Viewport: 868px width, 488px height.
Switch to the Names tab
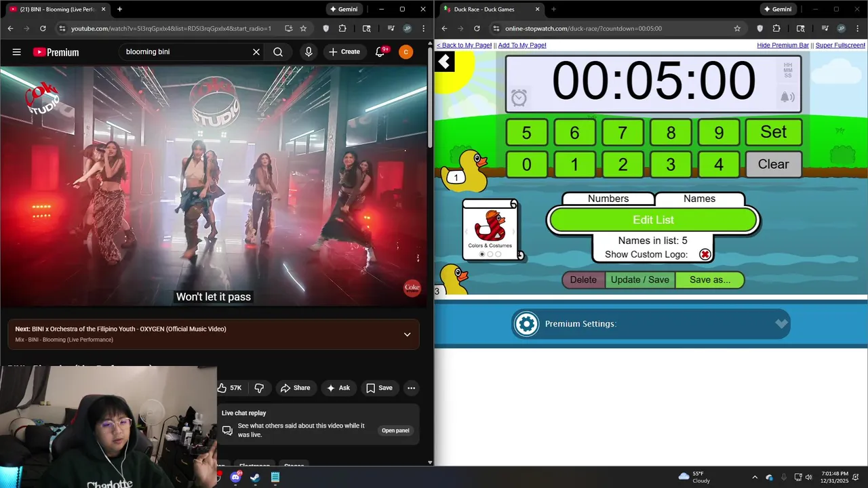click(x=699, y=199)
